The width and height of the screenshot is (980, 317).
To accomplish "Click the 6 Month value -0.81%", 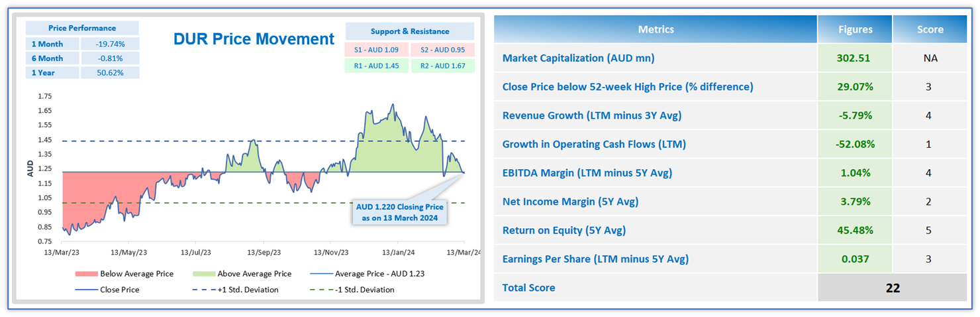I will [109, 58].
